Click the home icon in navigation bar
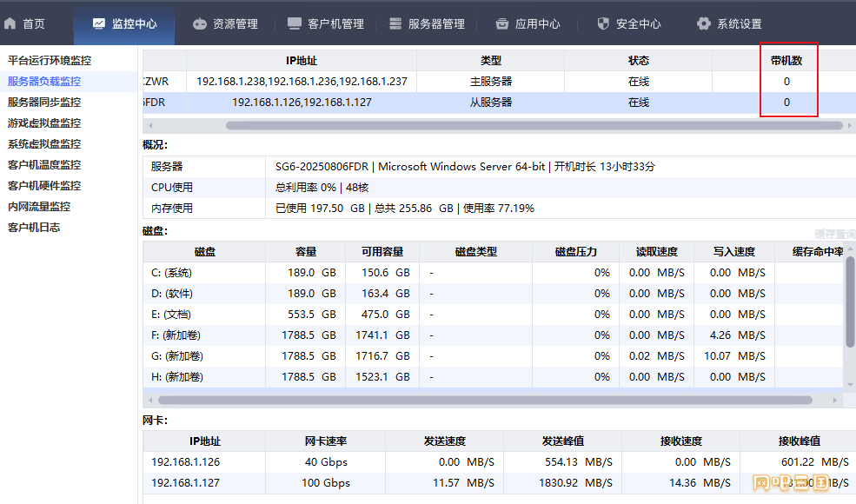The image size is (856, 504). click(11, 23)
